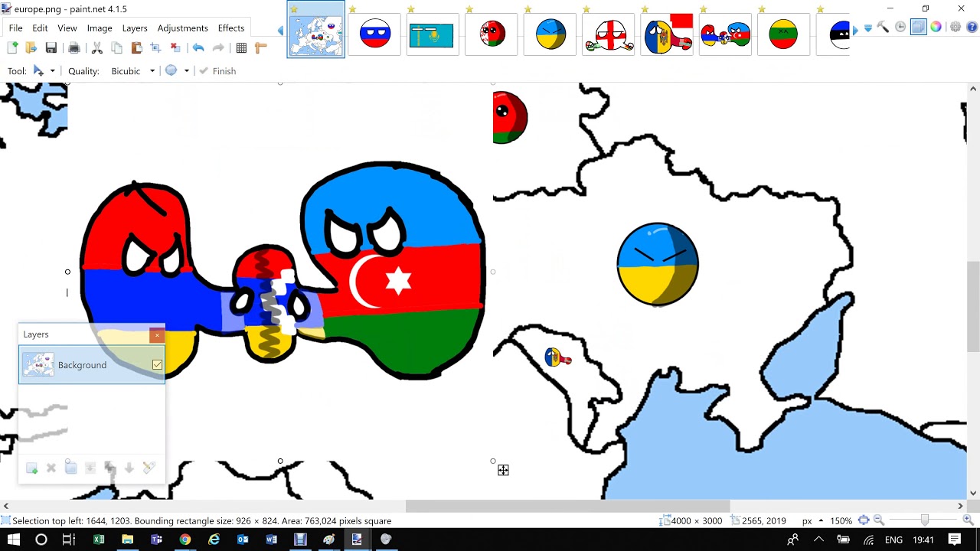Click the Deselect icon
980x551 pixels.
click(175, 47)
